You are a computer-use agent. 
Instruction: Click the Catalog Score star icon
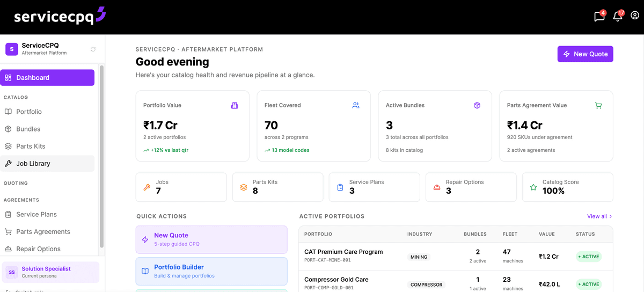click(x=533, y=187)
